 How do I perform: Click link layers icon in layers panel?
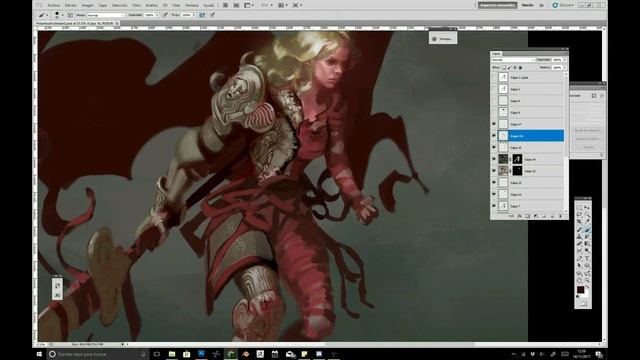tap(512, 216)
